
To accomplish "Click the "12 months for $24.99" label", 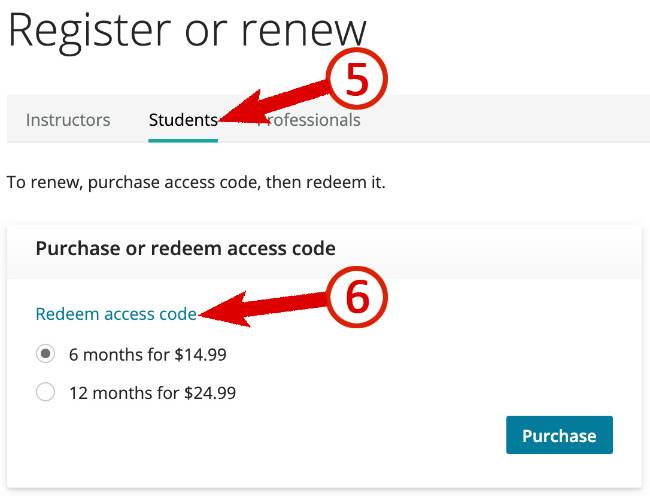I will click(153, 393).
